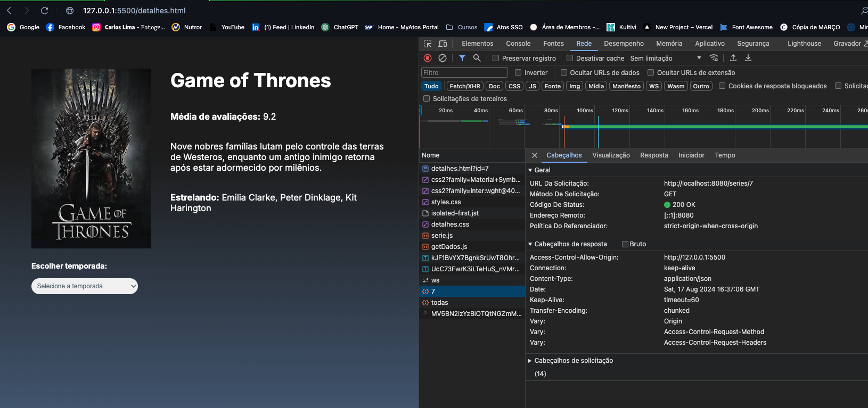
Task: Open the Resposta request tab
Action: tap(654, 155)
